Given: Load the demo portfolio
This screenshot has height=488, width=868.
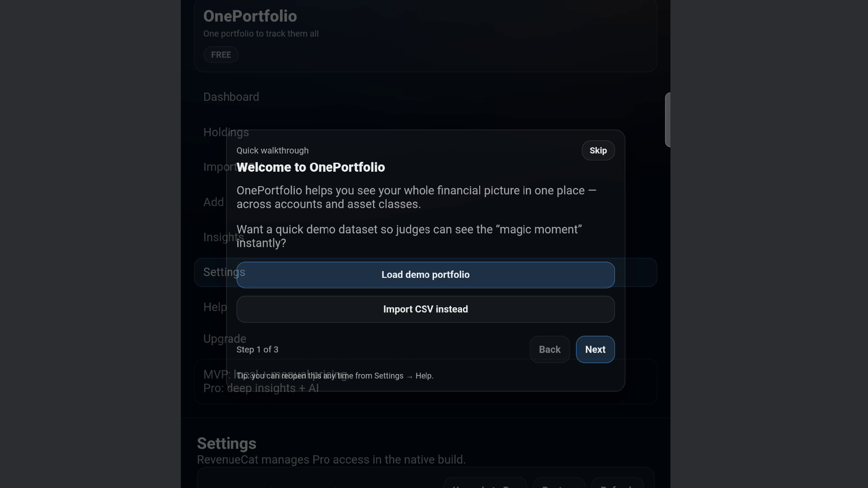Looking at the screenshot, I should (x=425, y=275).
